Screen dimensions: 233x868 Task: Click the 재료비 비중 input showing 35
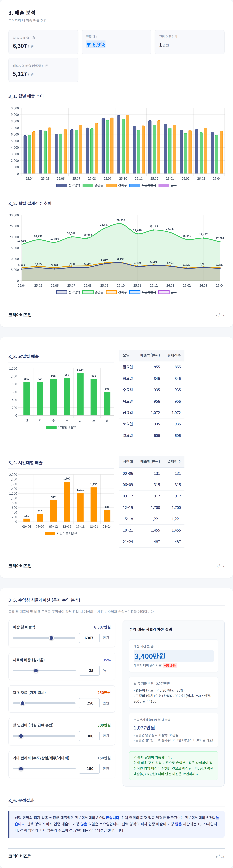(x=89, y=671)
